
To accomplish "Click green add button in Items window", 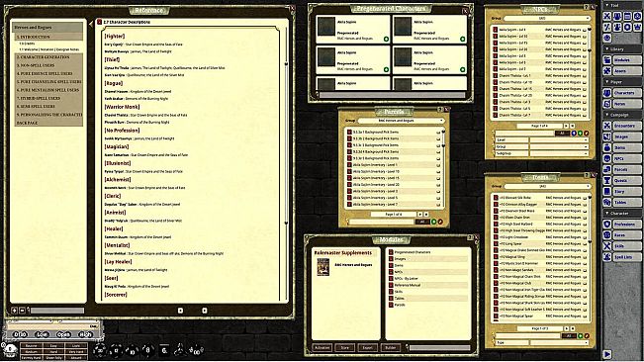I will click(580, 335).
